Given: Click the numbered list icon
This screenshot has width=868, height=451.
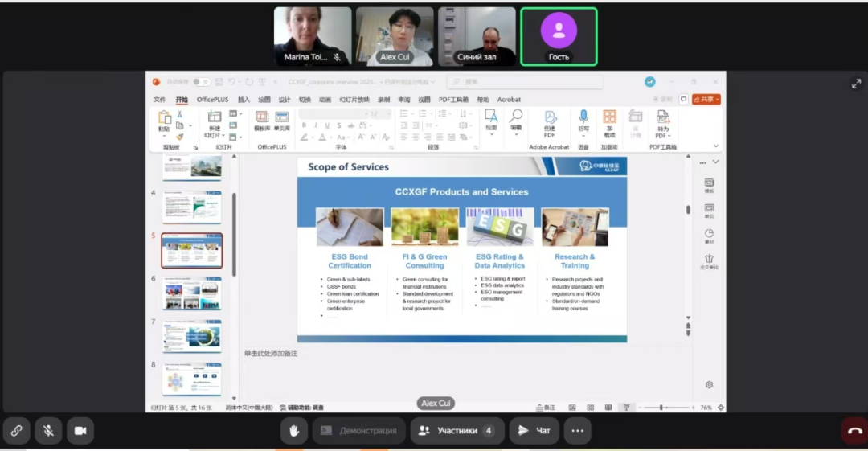Looking at the screenshot, I should pyautogui.click(x=424, y=113).
